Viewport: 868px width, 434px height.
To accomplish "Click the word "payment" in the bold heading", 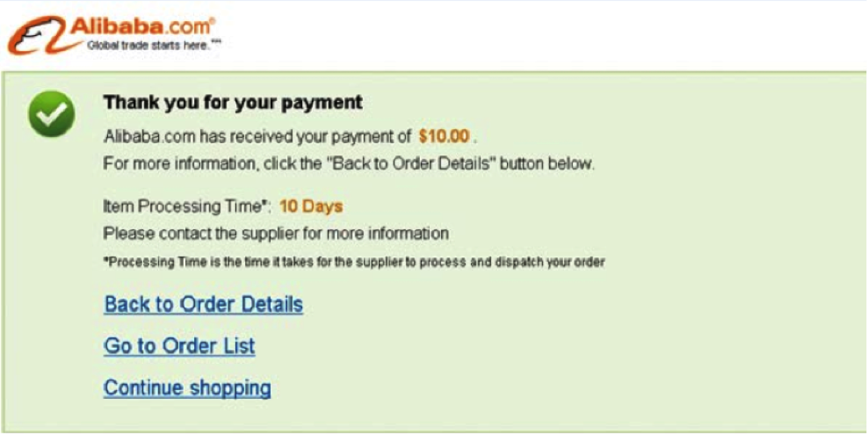I will [326, 103].
